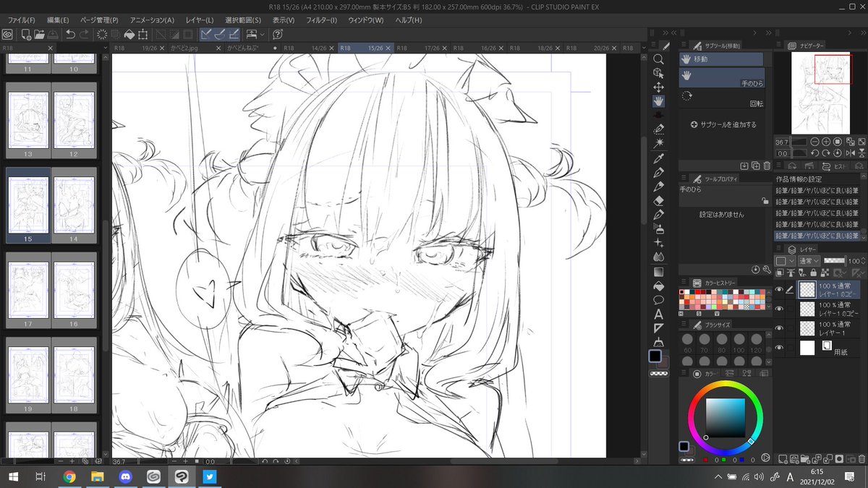Select the Text tool
The width and height of the screenshot is (868, 488).
click(658, 314)
